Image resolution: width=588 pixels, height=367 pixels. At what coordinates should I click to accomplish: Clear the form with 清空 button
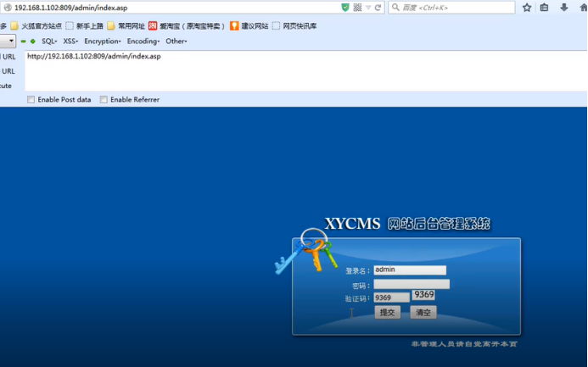[x=423, y=312]
